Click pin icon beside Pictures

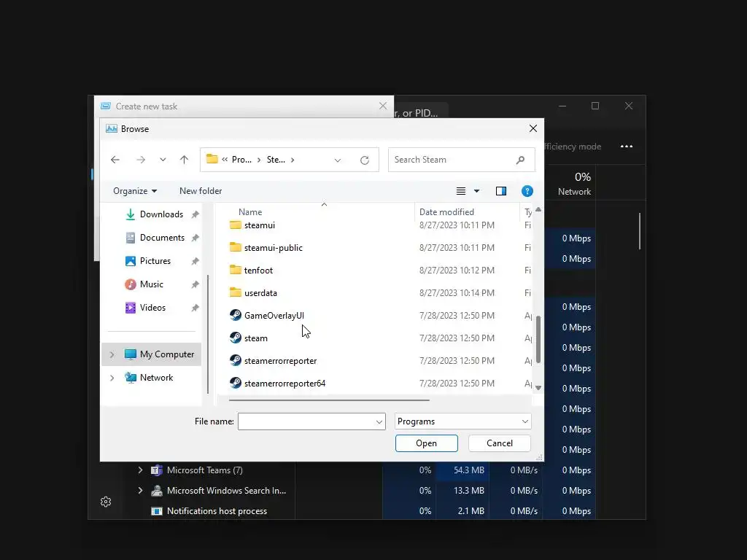pos(195,262)
